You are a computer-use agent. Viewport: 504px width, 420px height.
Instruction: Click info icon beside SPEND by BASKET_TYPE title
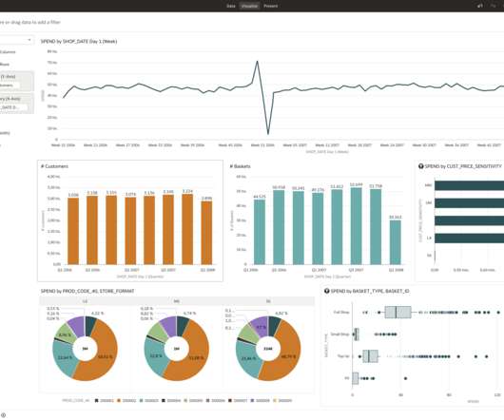coord(326,291)
